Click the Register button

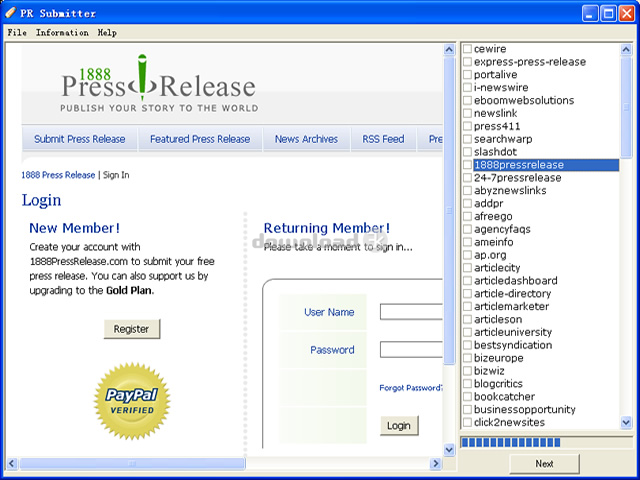131,329
